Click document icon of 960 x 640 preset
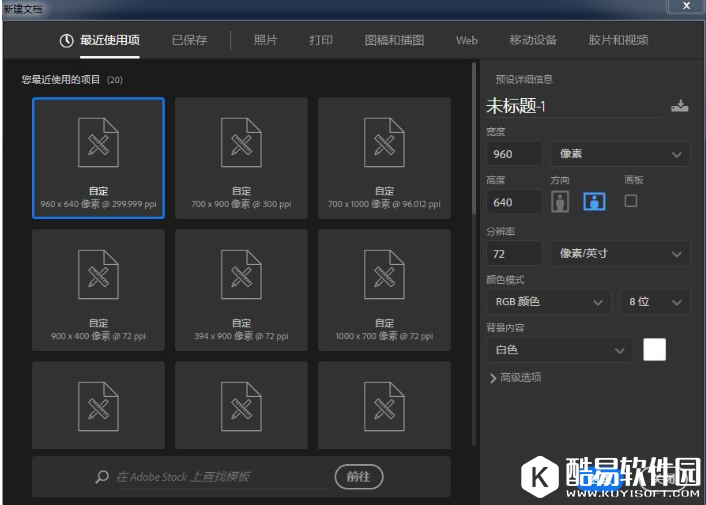The width and height of the screenshot is (706, 505). 98,142
